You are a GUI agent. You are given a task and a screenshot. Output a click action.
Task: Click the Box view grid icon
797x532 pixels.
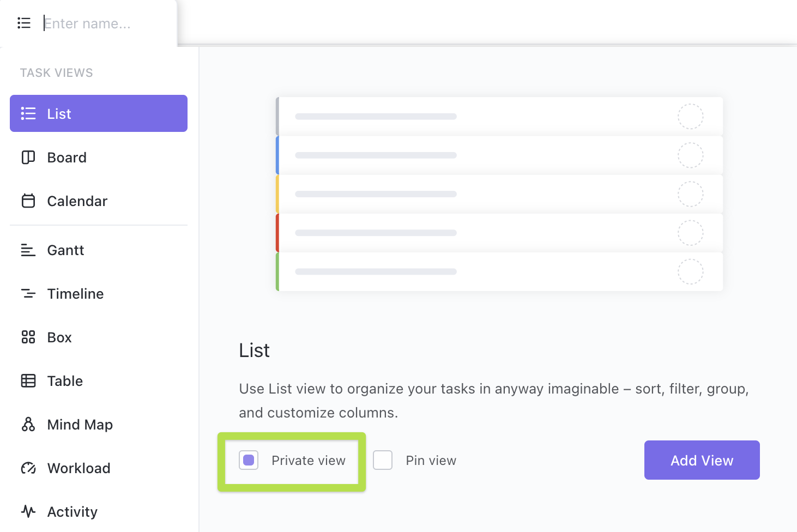[28, 337]
